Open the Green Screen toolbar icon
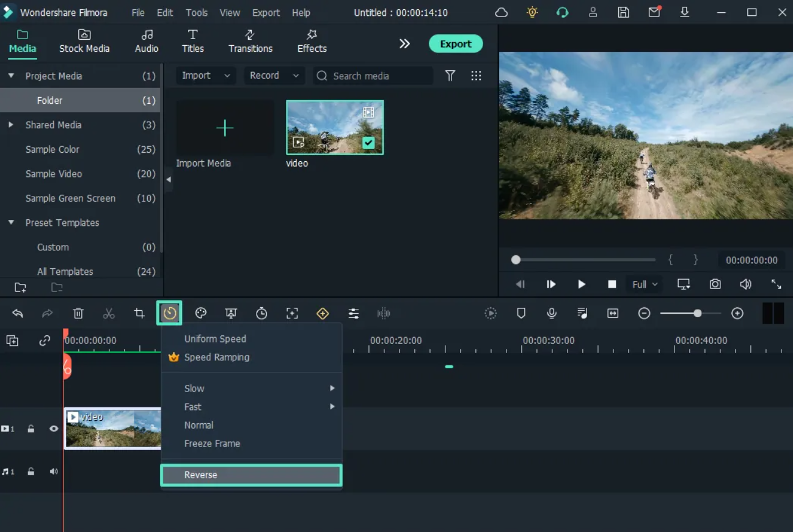 [231, 313]
